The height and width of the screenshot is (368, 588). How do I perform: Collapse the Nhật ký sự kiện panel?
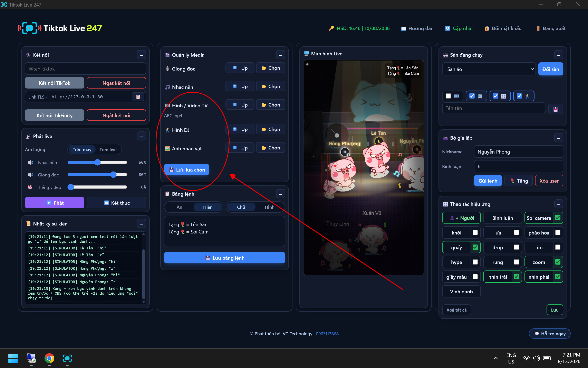(142, 224)
